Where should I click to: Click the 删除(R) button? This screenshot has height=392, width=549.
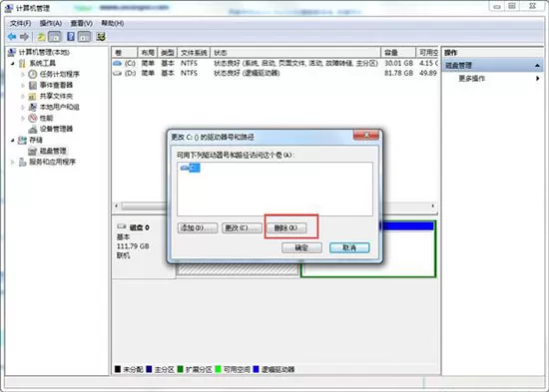tap(286, 228)
